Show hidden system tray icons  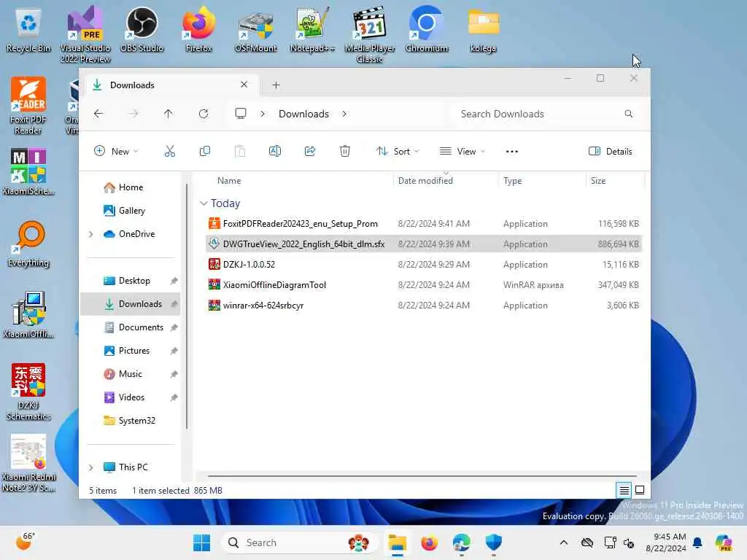pos(564,542)
